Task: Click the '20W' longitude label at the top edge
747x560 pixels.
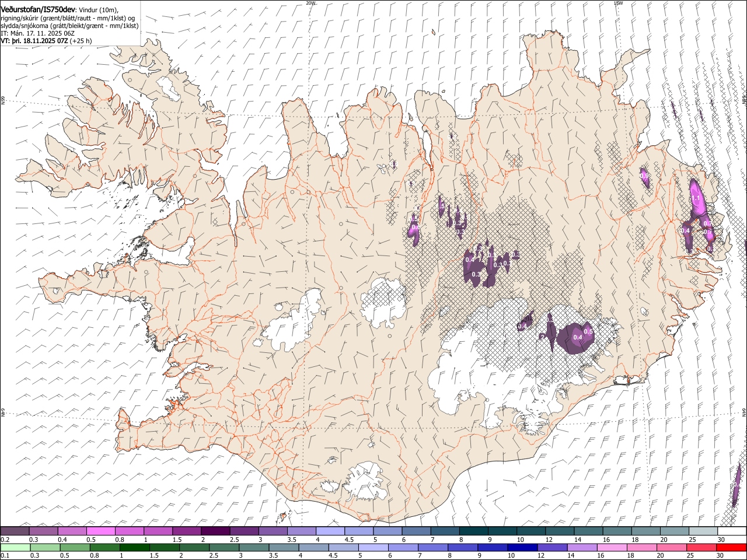Action: [310, 3]
